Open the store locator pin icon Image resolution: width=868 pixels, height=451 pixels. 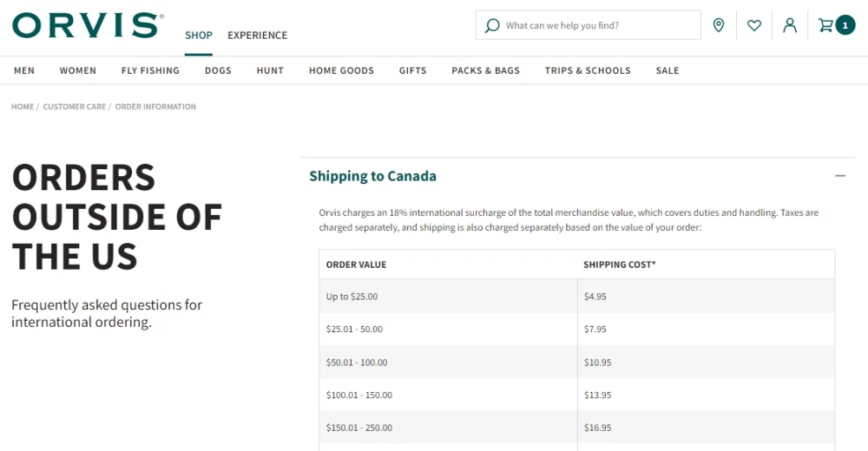(x=718, y=25)
